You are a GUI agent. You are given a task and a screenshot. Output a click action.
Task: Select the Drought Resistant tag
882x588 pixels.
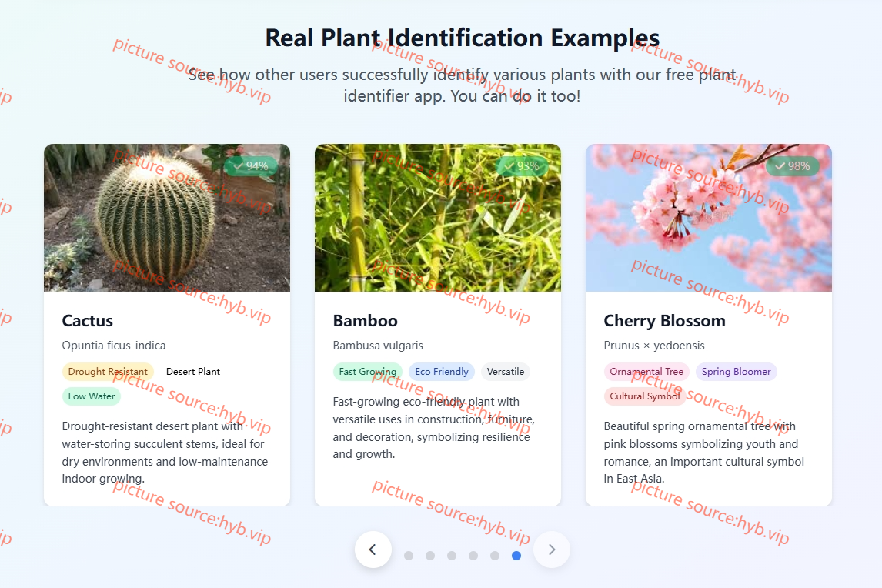pyautogui.click(x=108, y=371)
